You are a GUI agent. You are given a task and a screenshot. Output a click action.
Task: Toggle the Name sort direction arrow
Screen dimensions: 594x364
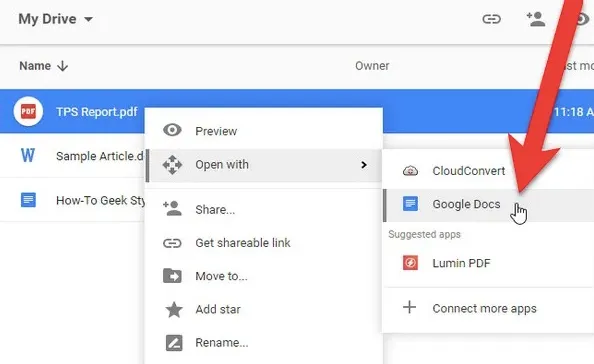63,66
